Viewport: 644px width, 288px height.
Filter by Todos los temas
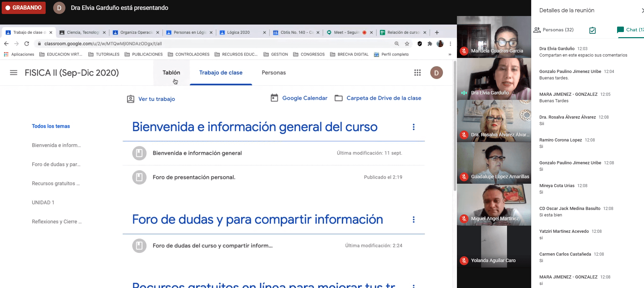pyautogui.click(x=51, y=126)
